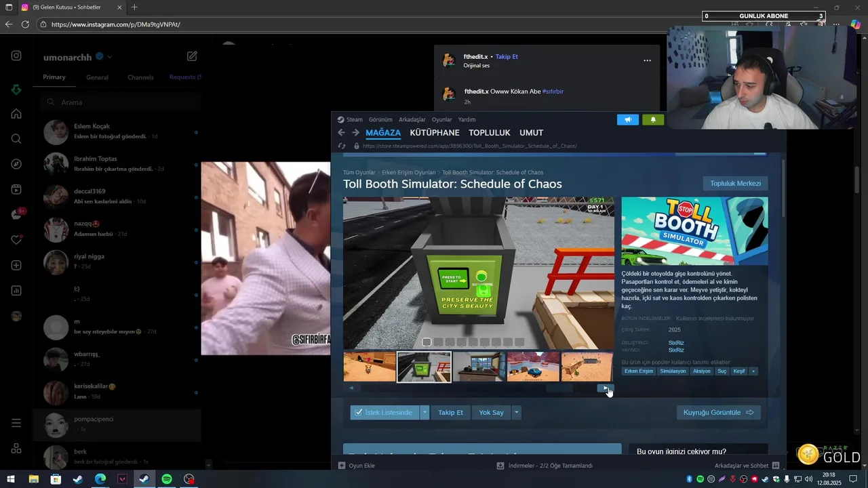Click Kuyruğu Görüntüle button

point(718,412)
